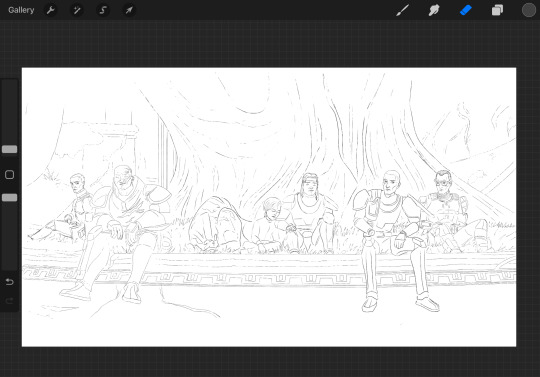Open the Actions wrench menu
Viewport: 540px width, 377px height.
(51, 10)
